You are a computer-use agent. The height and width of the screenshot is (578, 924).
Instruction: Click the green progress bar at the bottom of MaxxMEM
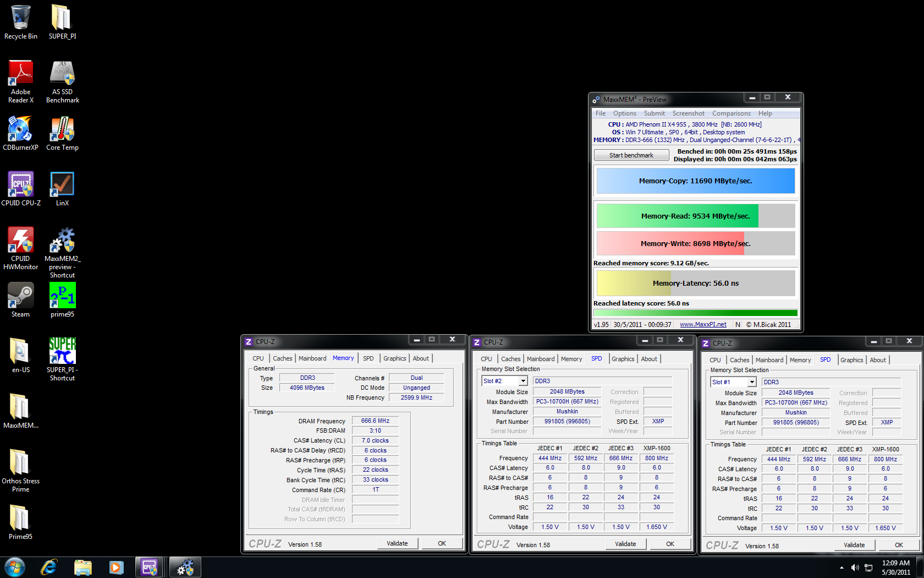696,313
